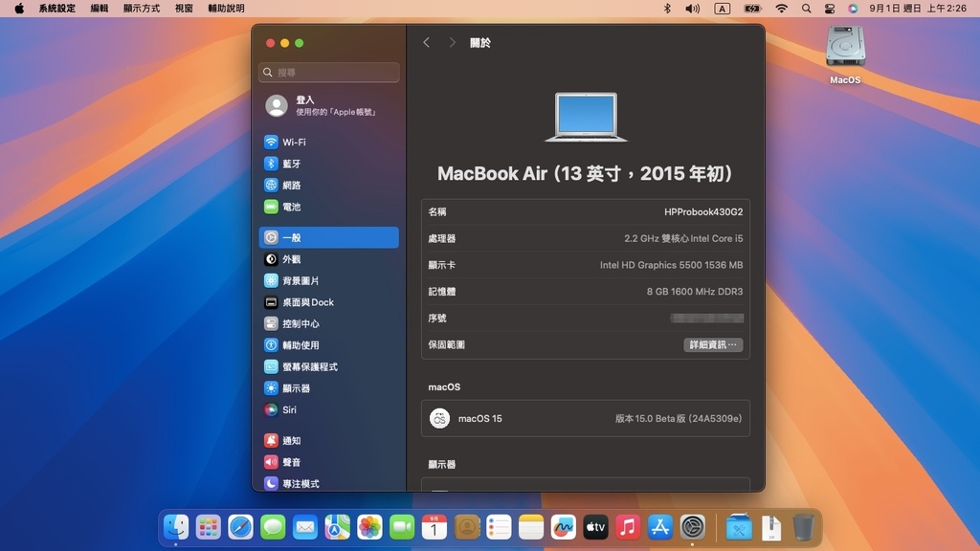980x551 pixels.
Task: Open 背景圖片 wallpaper settings
Action: pos(329,280)
